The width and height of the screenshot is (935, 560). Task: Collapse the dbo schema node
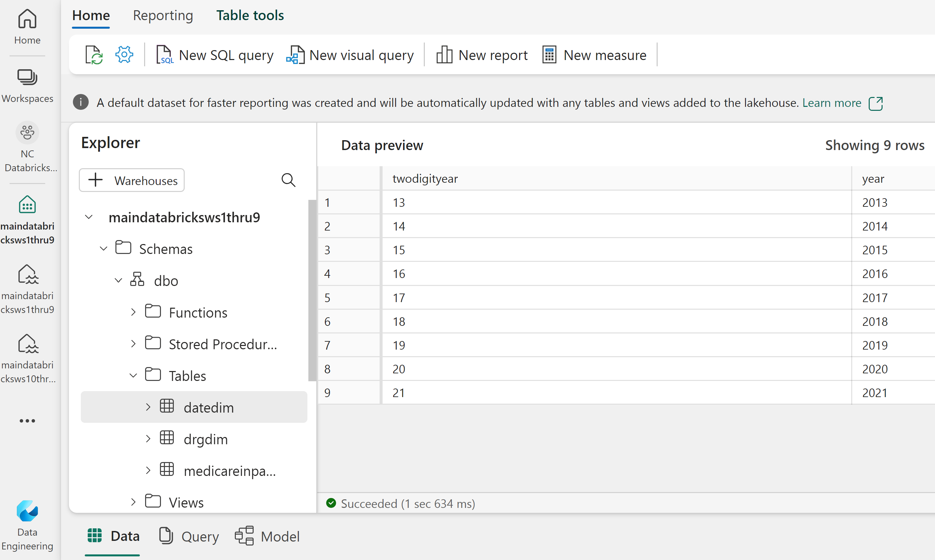(118, 280)
